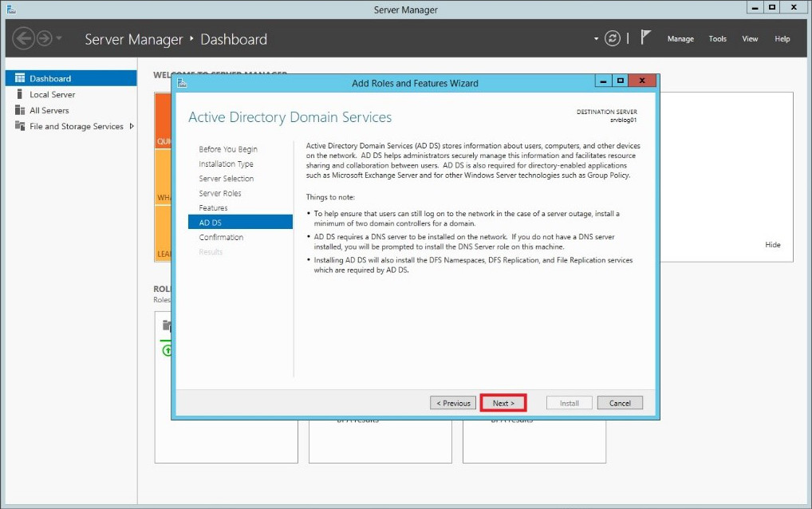Click the DESTINATION SERVER label
This screenshot has width=812, height=509.
coord(607,112)
